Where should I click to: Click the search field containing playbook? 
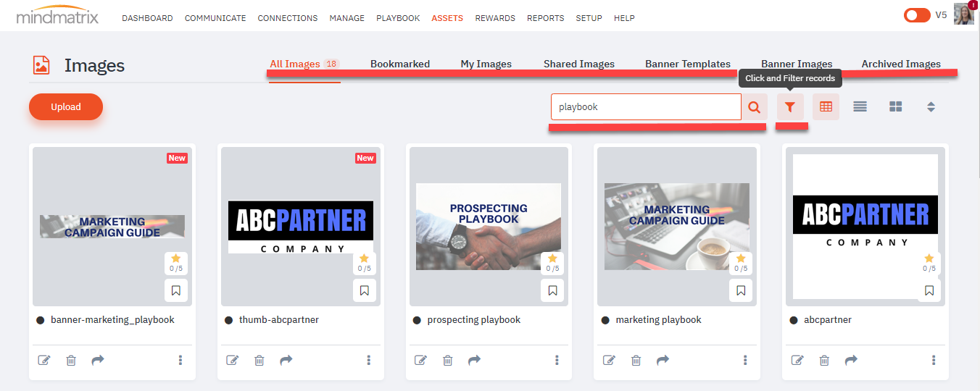(645, 107)
